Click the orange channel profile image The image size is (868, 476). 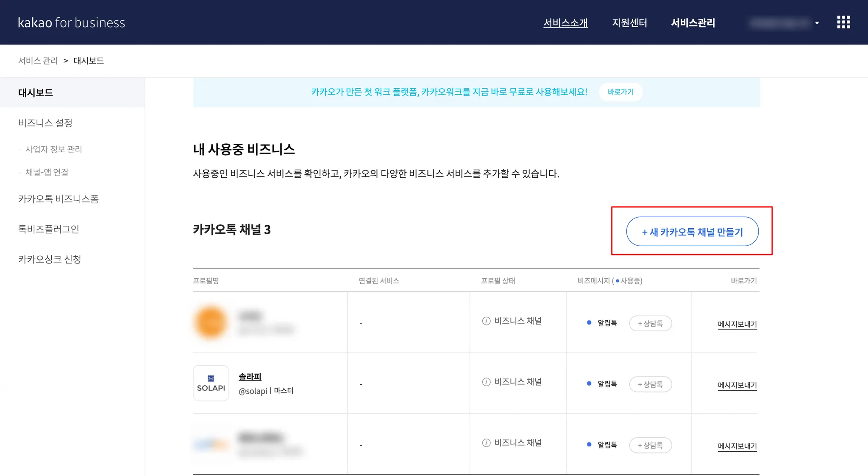[x=211, y=322]
